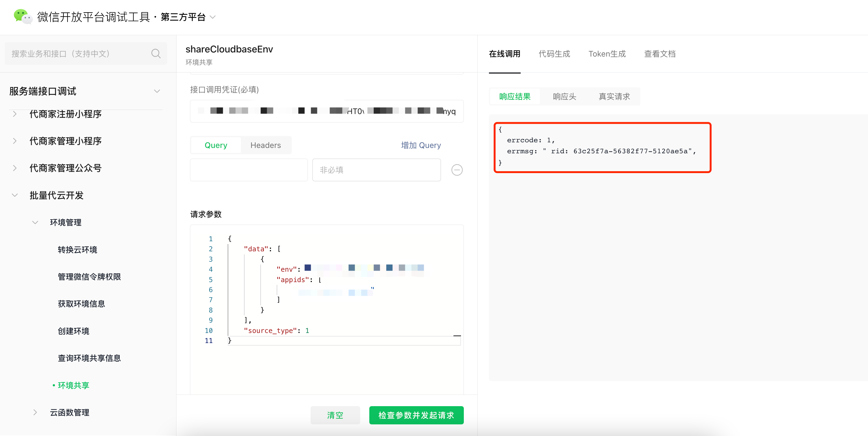Switch to the 响应头 tab
Viewport: 868px width, 436px height.
tap(564, 97)
